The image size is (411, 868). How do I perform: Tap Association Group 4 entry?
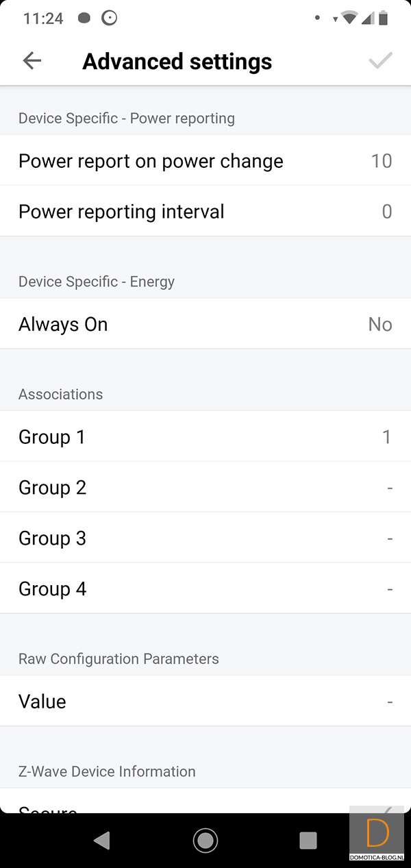click(x=206, y=589)
